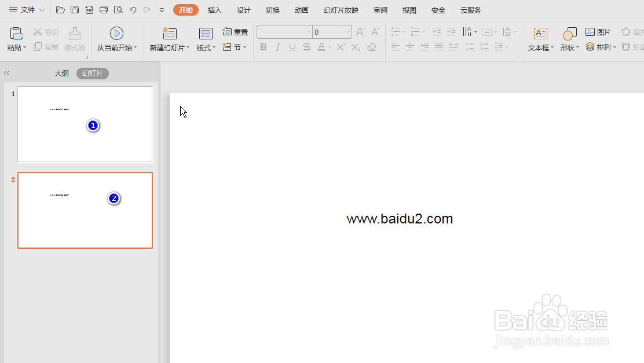The image size is (644, 363).
Task: Select slide 2 thumbnail
Action: (85, 210)
